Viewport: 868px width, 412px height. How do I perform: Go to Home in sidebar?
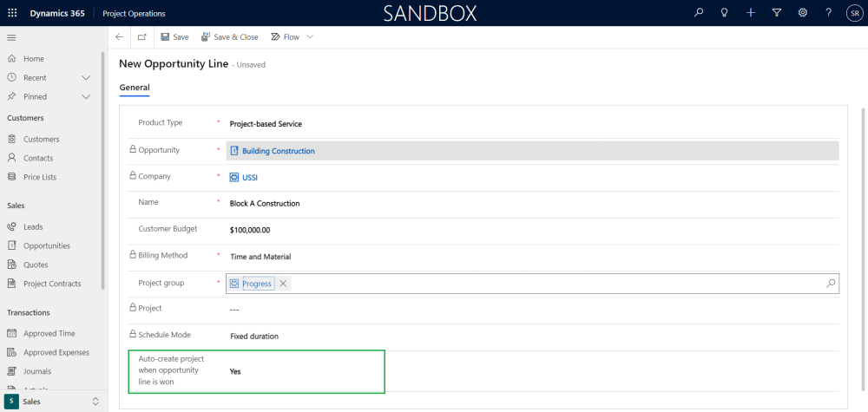[34, 59]
